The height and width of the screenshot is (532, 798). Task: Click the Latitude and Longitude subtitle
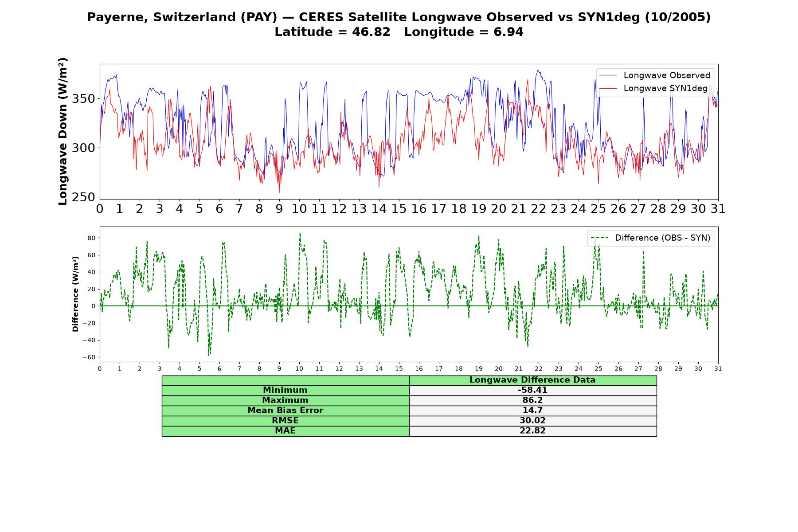coord(399,32)
